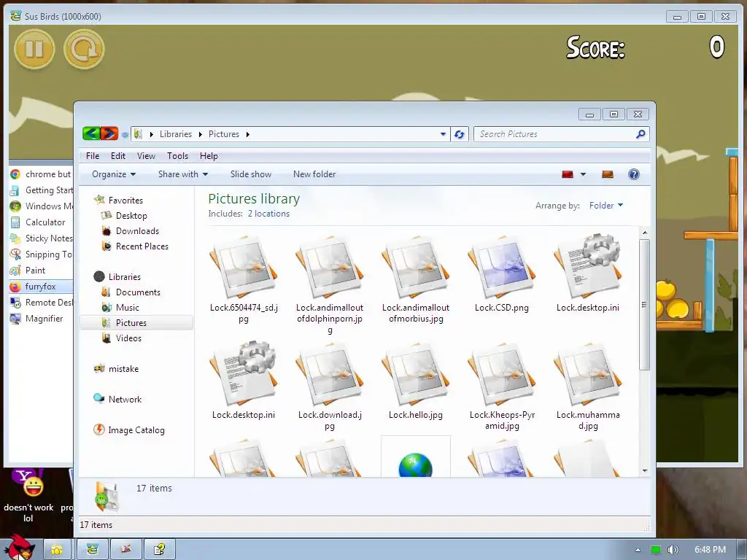Viewport: 747px width, 560px height.
Task: Select Network in navigation pane
Action: coord(125,399)
